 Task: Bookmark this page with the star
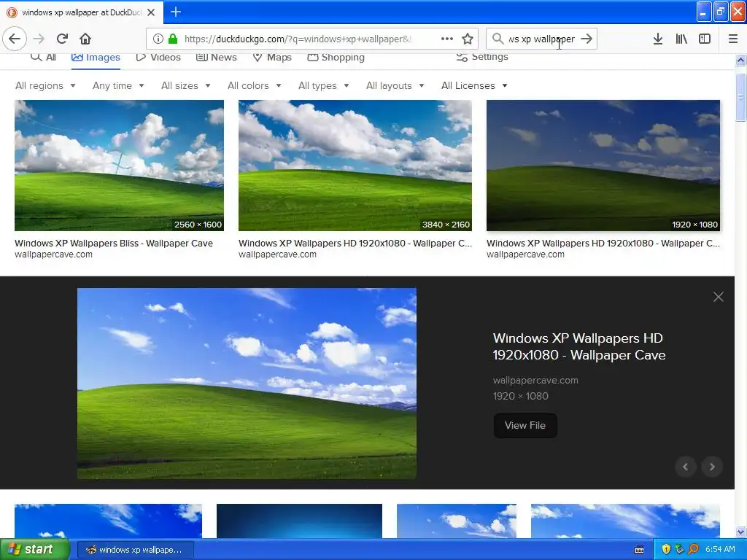[x=468, y=39]
